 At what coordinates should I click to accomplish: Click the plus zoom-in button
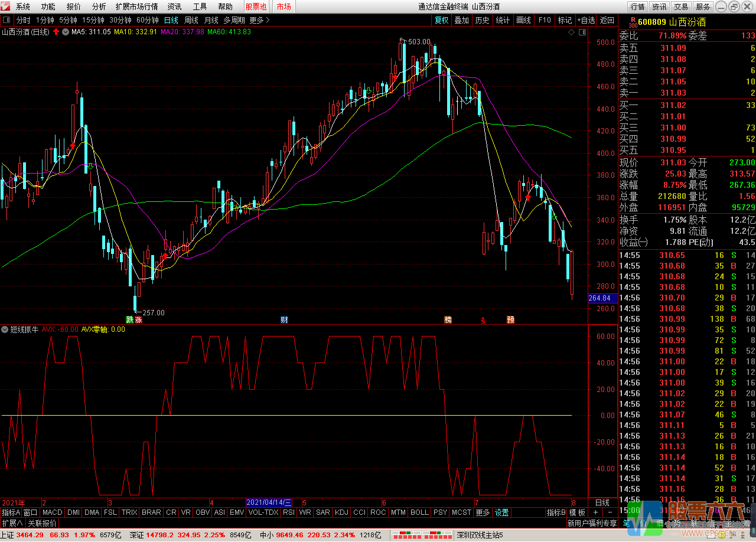pos(595,512)
